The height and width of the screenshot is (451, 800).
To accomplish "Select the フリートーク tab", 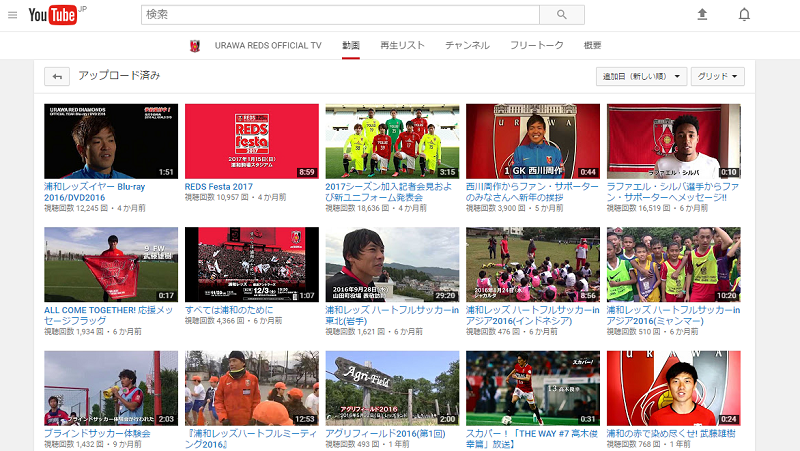I will 536,45.
